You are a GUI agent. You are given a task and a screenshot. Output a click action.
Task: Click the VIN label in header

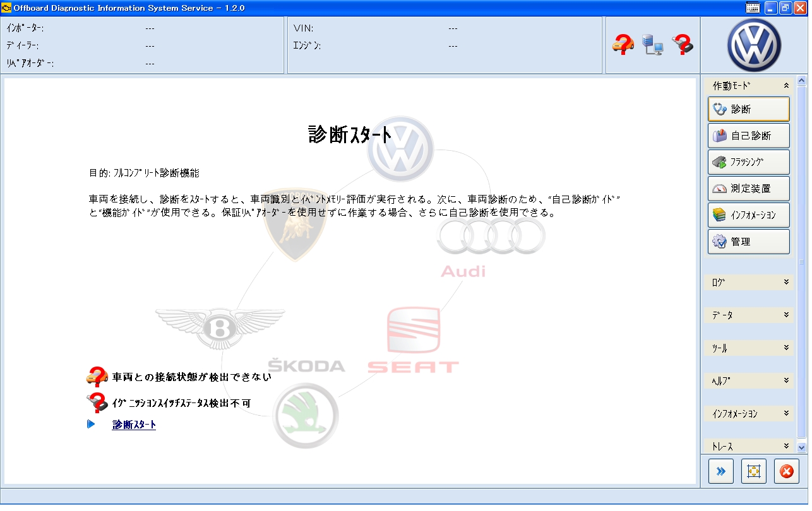click(304, 28)
